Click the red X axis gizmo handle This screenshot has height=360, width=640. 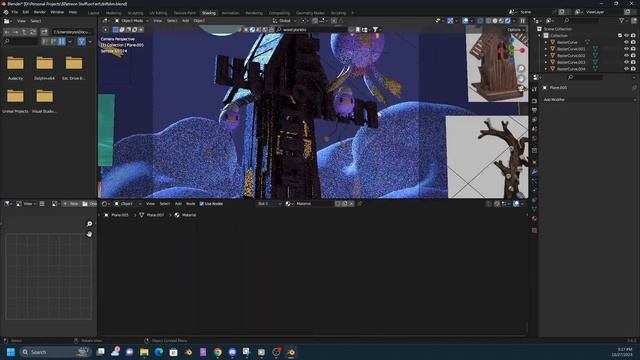point(522,50)
